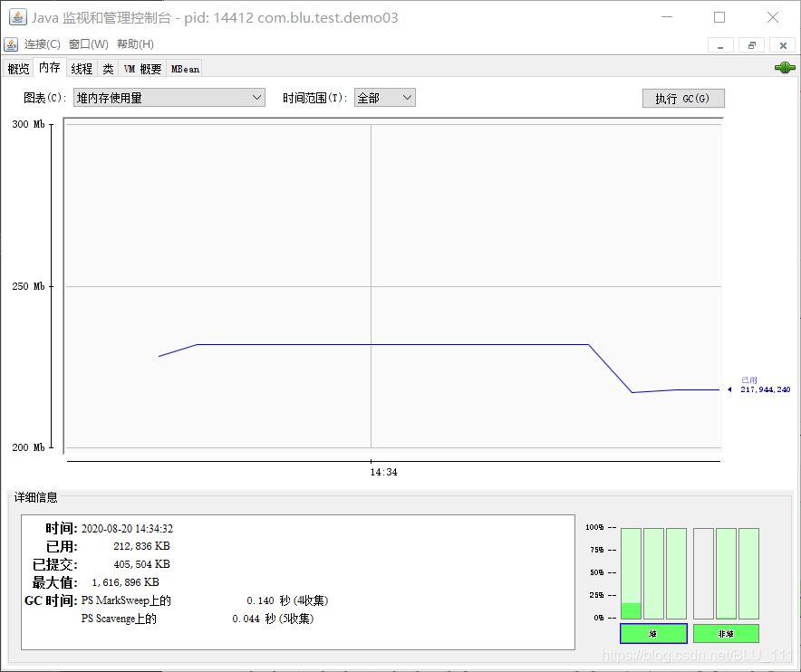The height and width of the screenshot is (672, 801).
Task: Expand the 时间范围 dropdown showing 全部
Action: pyautogui.click(x=385, y=98)
